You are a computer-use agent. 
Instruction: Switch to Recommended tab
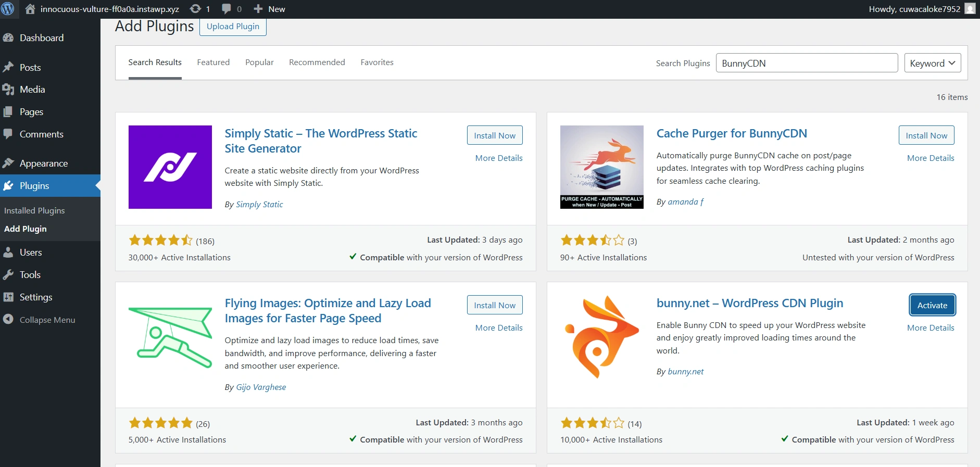click(317, 62)
